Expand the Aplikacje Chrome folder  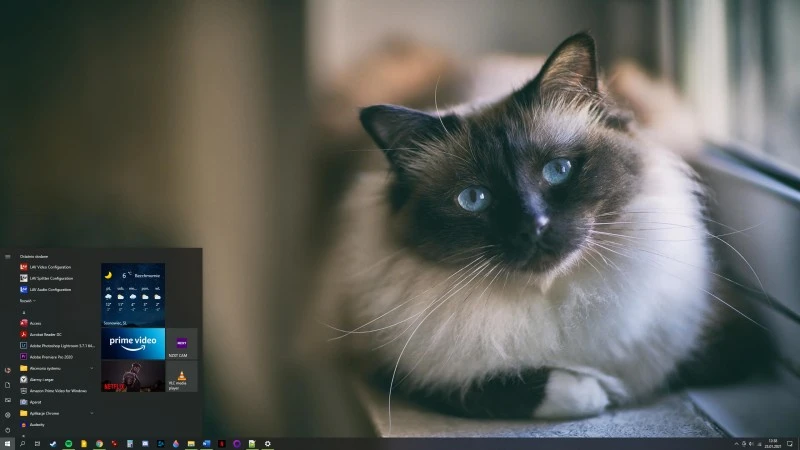[57, 413]
